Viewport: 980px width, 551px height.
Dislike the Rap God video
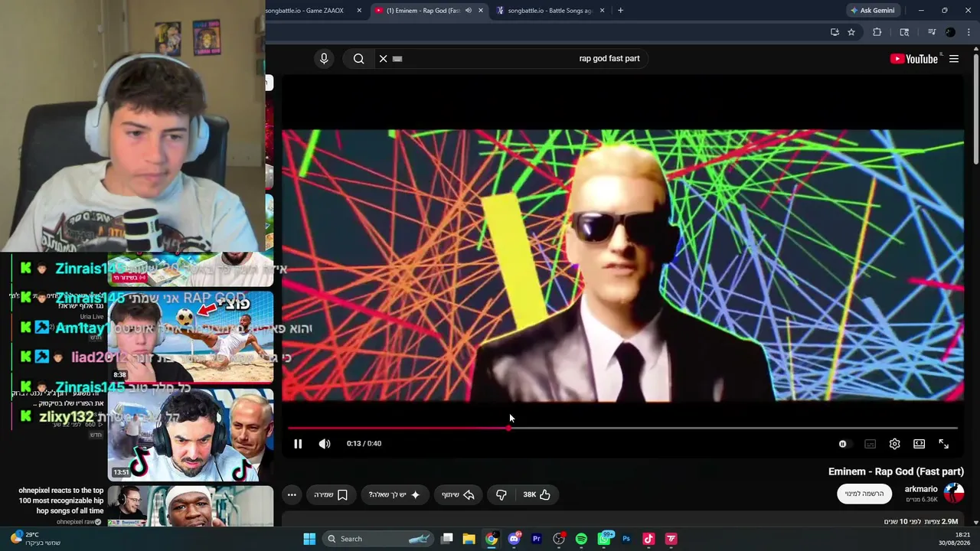click(x=501, y=495)
